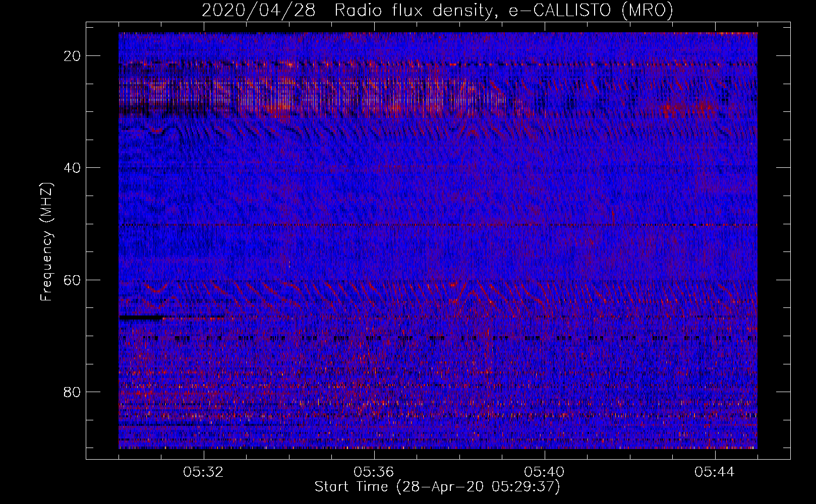Click the '05:44' time tick label
The width and height of the screenshot is (816, 504).
(715, 472)
